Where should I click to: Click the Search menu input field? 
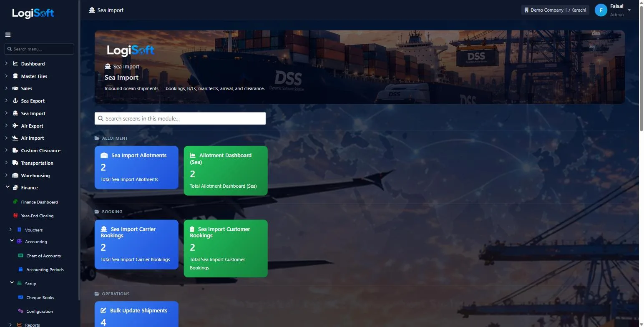(39, 49)
